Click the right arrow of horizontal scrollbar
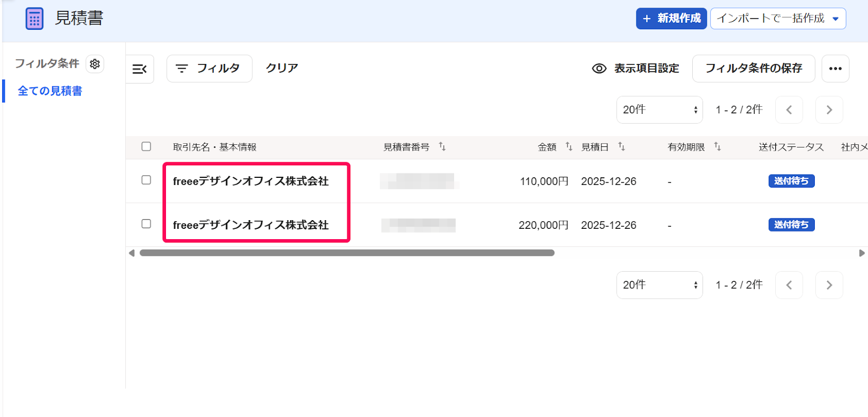 pyautogui.click(x=861, y=253)
